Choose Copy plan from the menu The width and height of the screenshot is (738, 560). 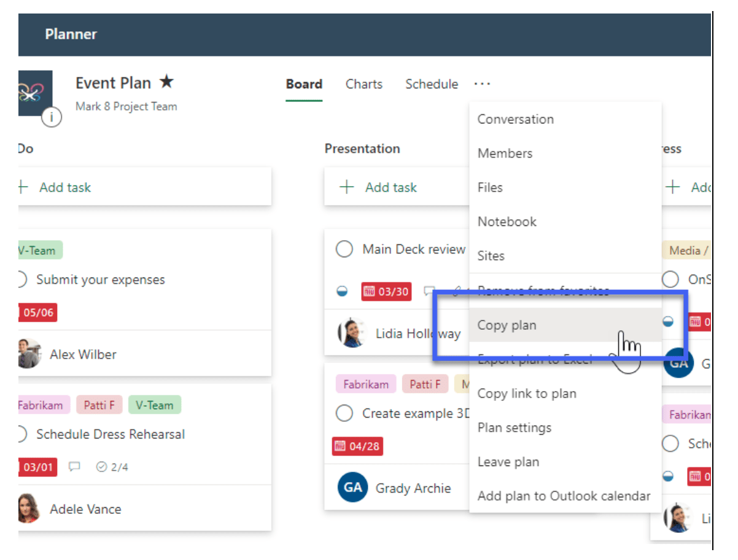coord(565,325)
